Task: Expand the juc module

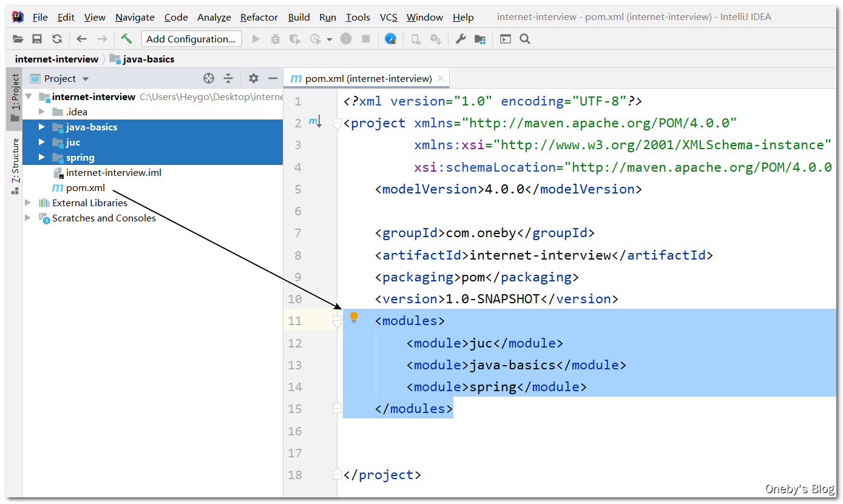Action: (42, 142)
